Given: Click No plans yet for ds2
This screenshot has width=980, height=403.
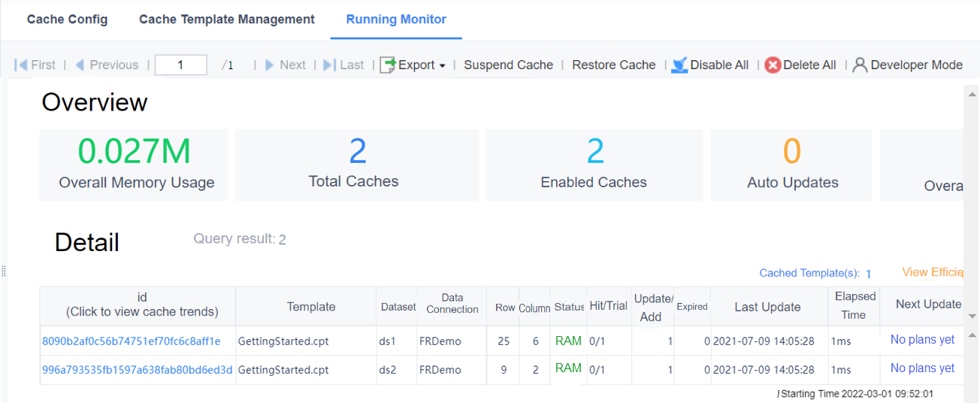Looking at the screenshot, I should click(x=922, y=368).
